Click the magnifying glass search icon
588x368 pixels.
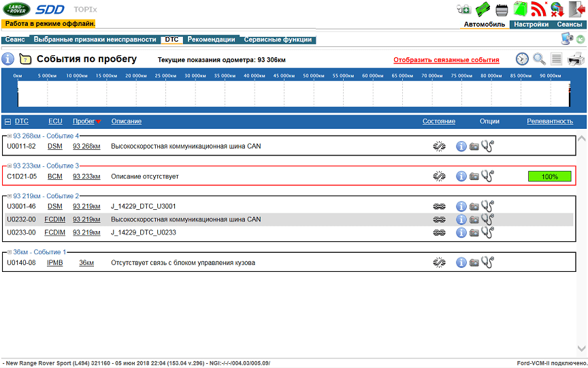(x=539, y=59)
